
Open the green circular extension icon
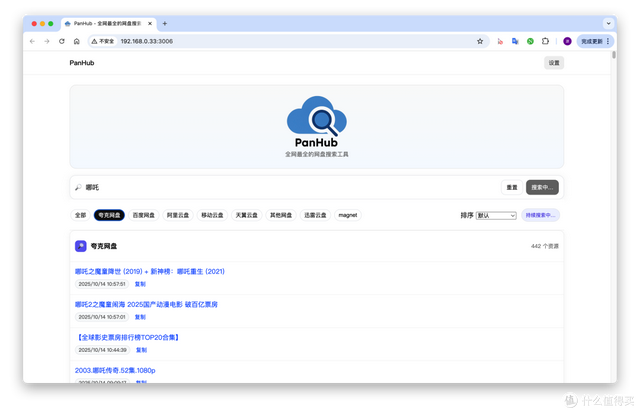click(530, 41)
